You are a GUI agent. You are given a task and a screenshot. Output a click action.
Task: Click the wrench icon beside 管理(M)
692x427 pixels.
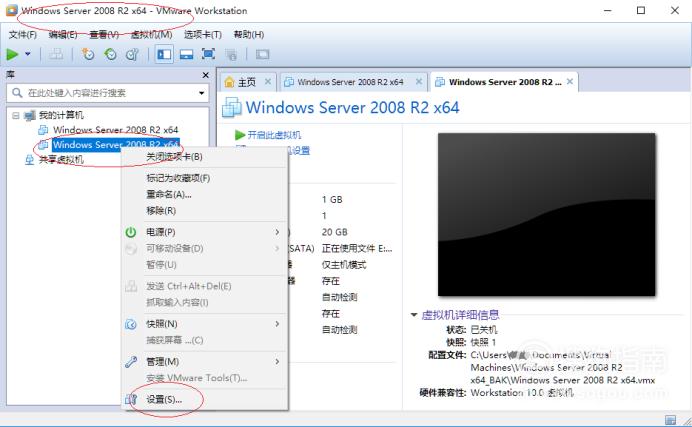click(x=131, y=362)
